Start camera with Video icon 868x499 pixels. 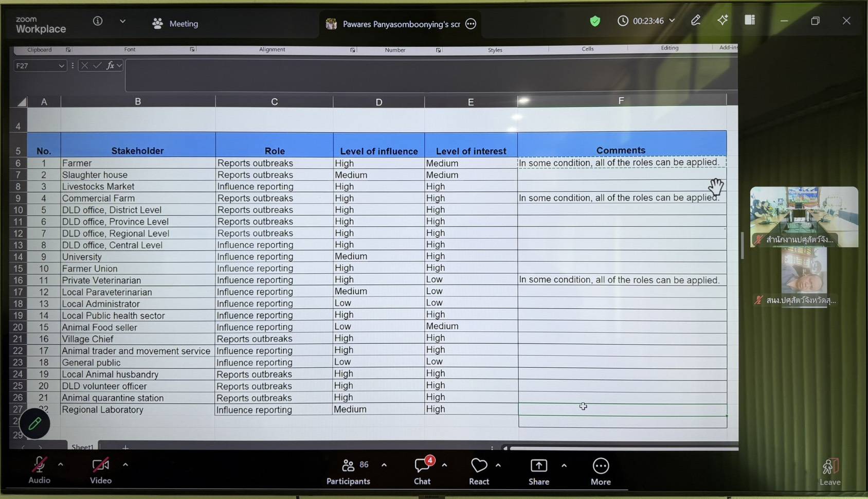click(x=100, y=466)
